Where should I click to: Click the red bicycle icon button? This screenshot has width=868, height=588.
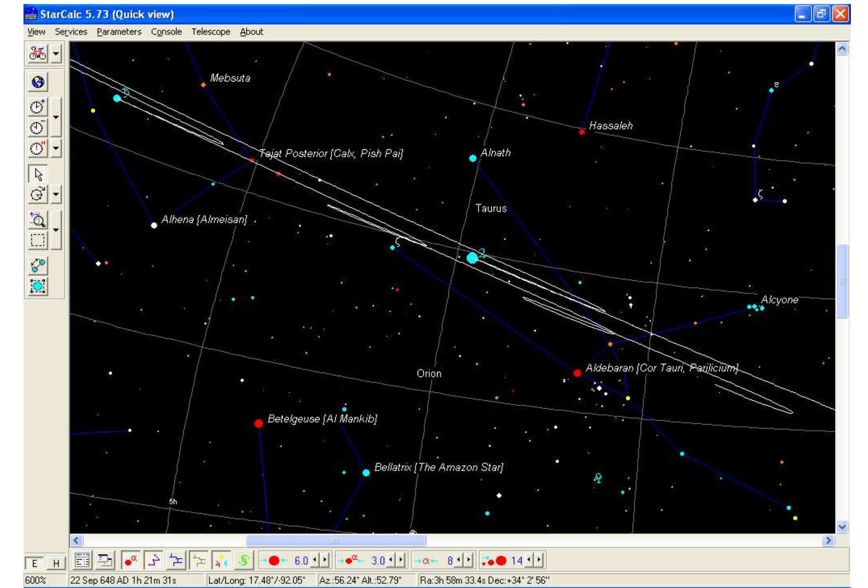37,54
